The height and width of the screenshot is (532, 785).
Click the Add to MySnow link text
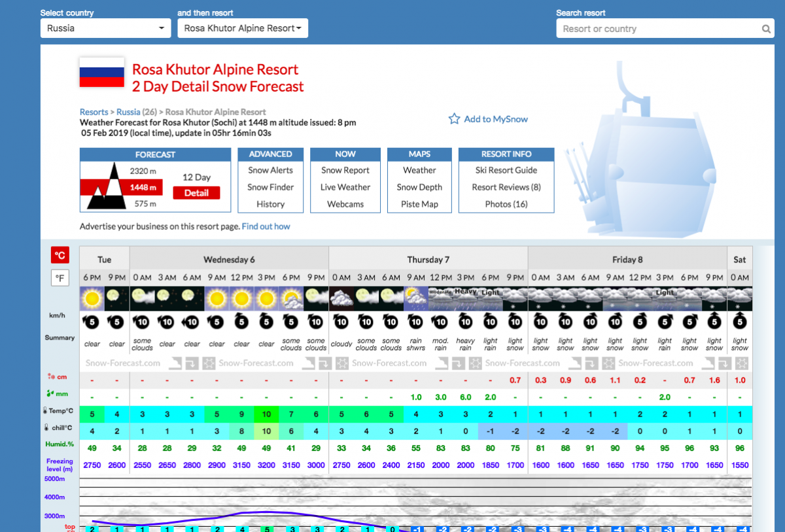(496, 119)
